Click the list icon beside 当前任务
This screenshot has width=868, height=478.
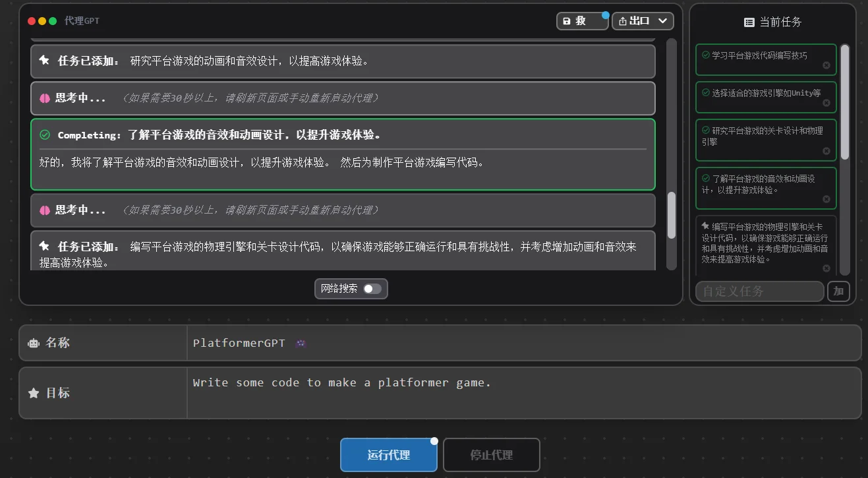[749, 22]
